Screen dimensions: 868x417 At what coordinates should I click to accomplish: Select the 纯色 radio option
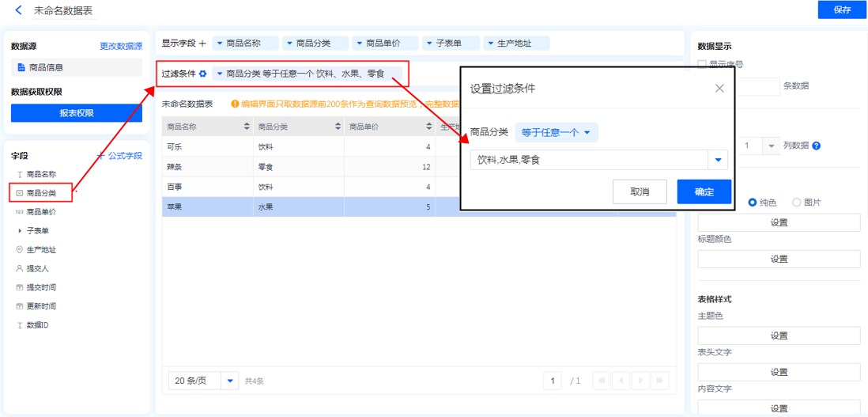[x=753, y=203]
